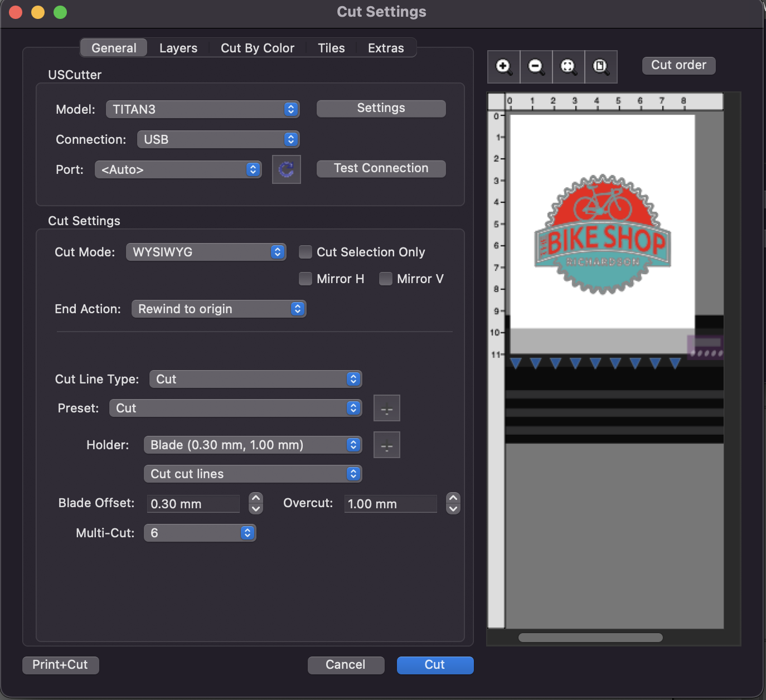
Task: Open the Port dropdown showing Auto
Action: pos(178,169)
